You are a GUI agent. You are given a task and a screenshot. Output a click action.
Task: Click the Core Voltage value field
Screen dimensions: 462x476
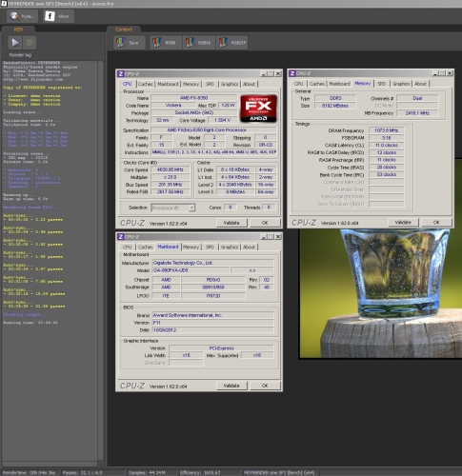222,120
